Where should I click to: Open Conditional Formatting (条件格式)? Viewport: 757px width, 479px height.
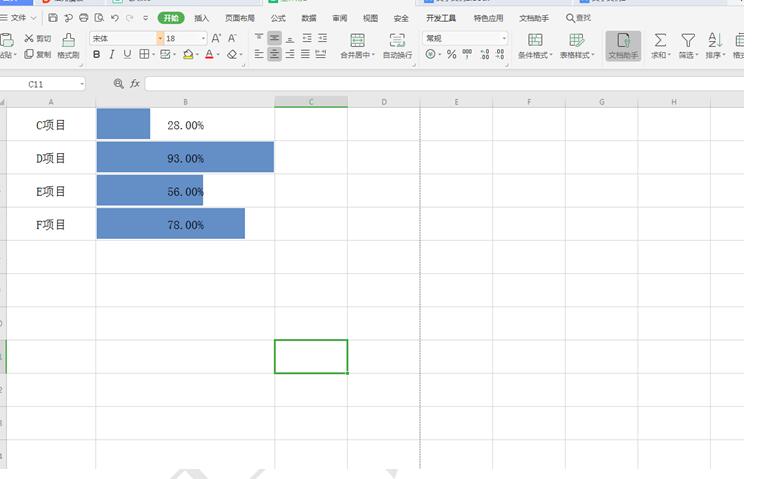tap(535, 46)
